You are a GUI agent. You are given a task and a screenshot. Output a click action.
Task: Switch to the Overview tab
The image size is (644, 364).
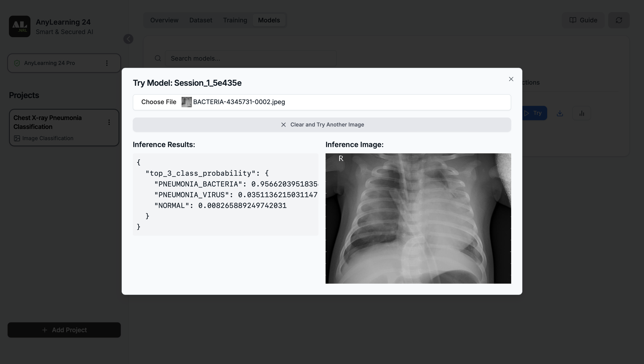tap(164, 20)
